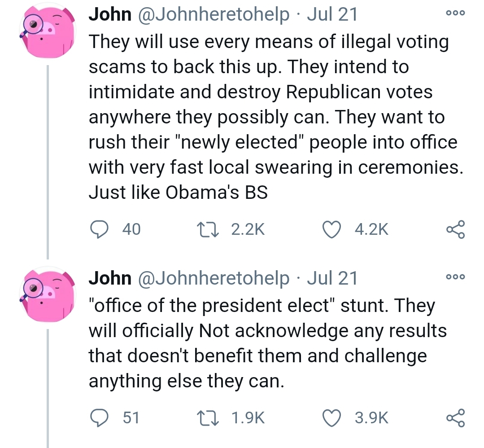This screenshot has height=448, width=484.
Task: Open the Jul 21 timestamp on second tweet
Action: pos(332,278)
